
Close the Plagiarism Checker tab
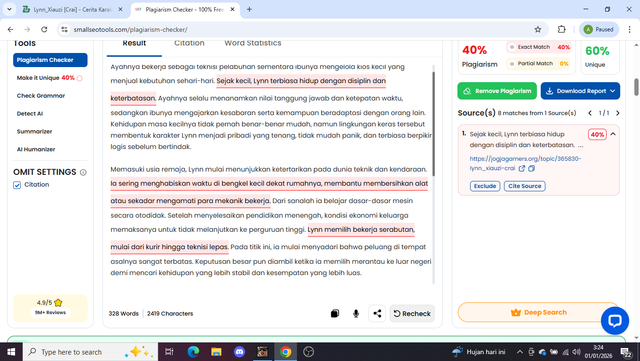(x=232, y=9)
